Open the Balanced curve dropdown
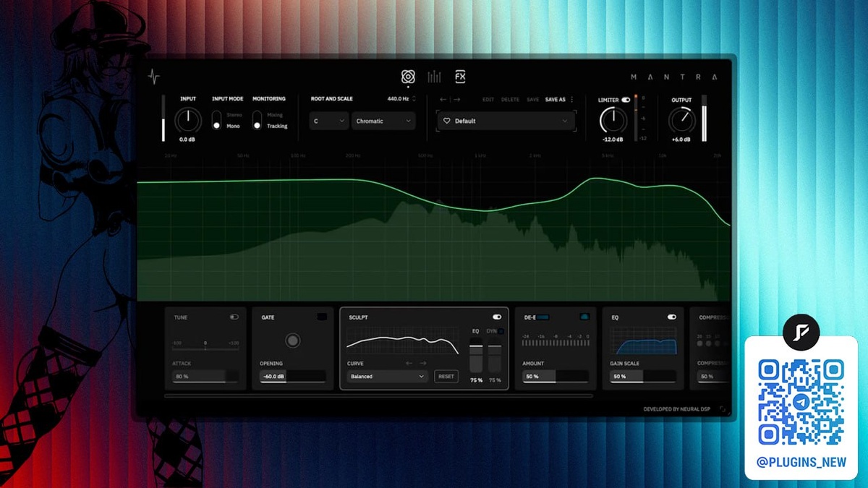 [388, 376]
